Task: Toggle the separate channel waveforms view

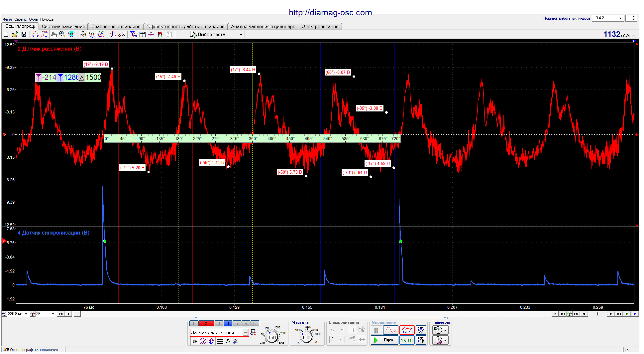Action: 92,34
